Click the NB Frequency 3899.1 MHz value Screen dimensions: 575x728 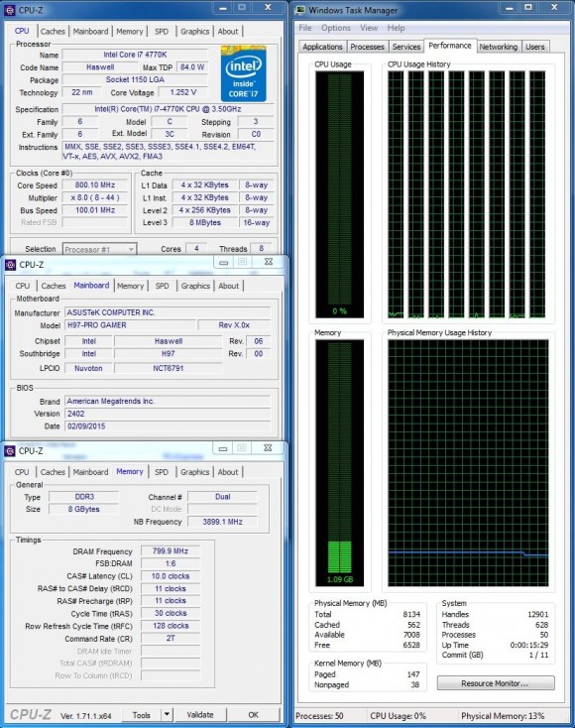pos(222,522)
